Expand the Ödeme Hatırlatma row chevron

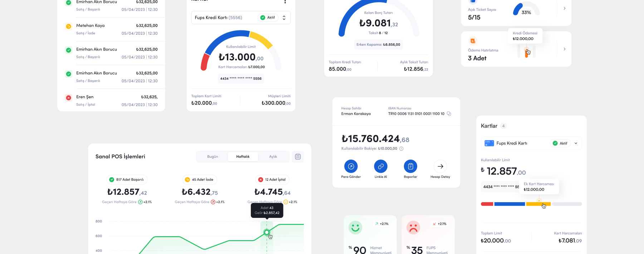pyautogui.click(x=565, y=49)
